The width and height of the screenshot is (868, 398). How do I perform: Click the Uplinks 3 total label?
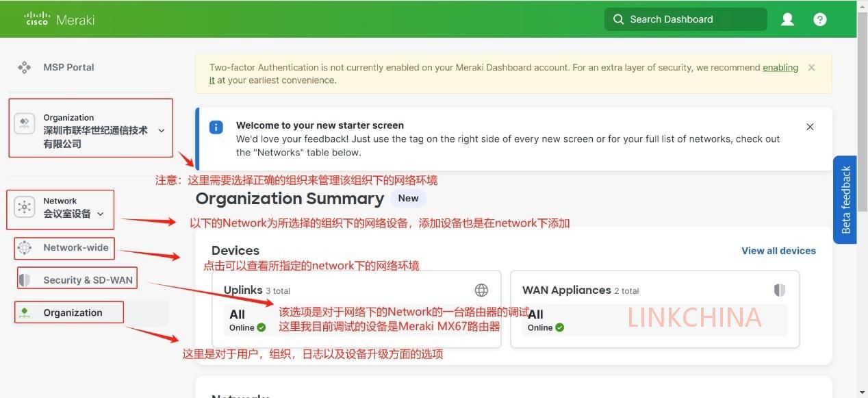[x=257, y=290]
